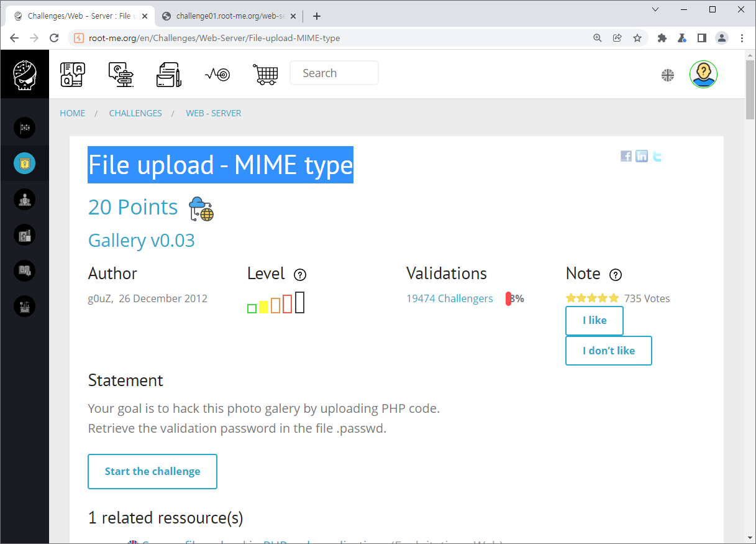The width and height of the screenshot is (756, 544).
Task: Go to CHALLENGES breadcrumb
Action: [x=135, y=113]
